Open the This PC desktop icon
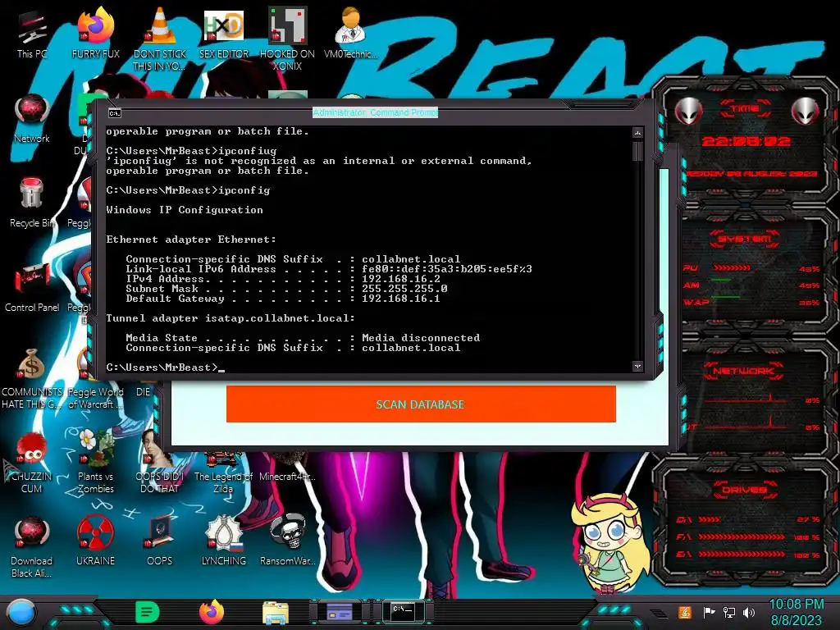This screenshot has height=630, width=840. (32, 33)
